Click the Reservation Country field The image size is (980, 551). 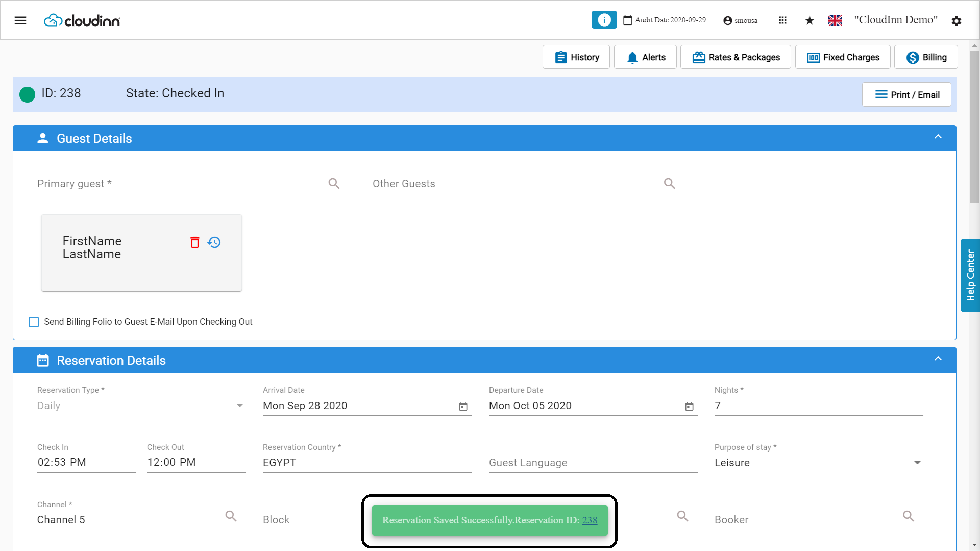coord(367,463)
